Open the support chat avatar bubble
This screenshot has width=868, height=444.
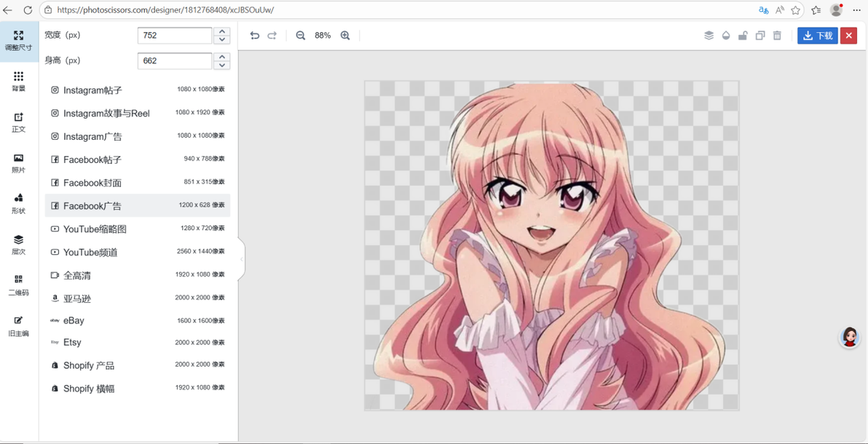coord(850,336)
